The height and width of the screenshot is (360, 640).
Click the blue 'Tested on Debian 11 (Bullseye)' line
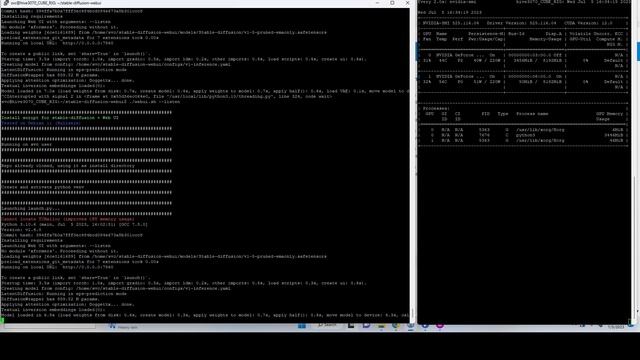point(40,123)
